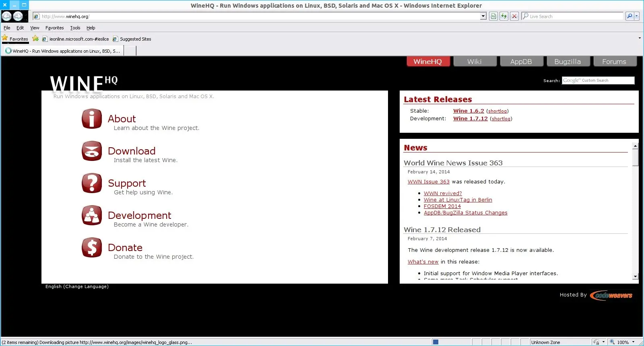Open Suggested Sites in favorites bar
The width and height of the screenshot is (644, 346).
[132, 39]
